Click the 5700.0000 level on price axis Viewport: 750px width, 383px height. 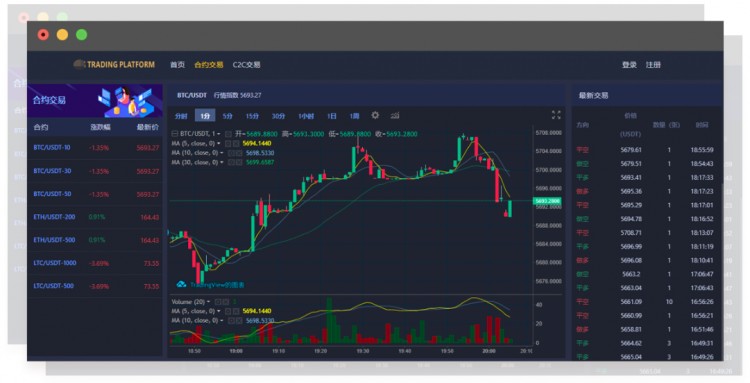(x=549, y=170)
